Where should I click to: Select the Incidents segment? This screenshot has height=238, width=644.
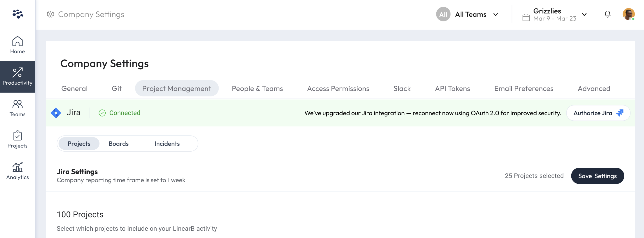167,144
